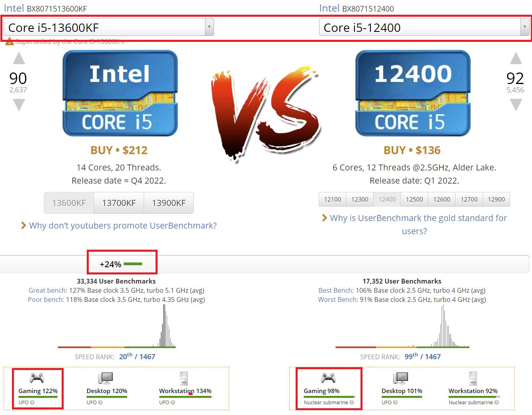Select the 12600 model tab

click(x=442, y=200)
